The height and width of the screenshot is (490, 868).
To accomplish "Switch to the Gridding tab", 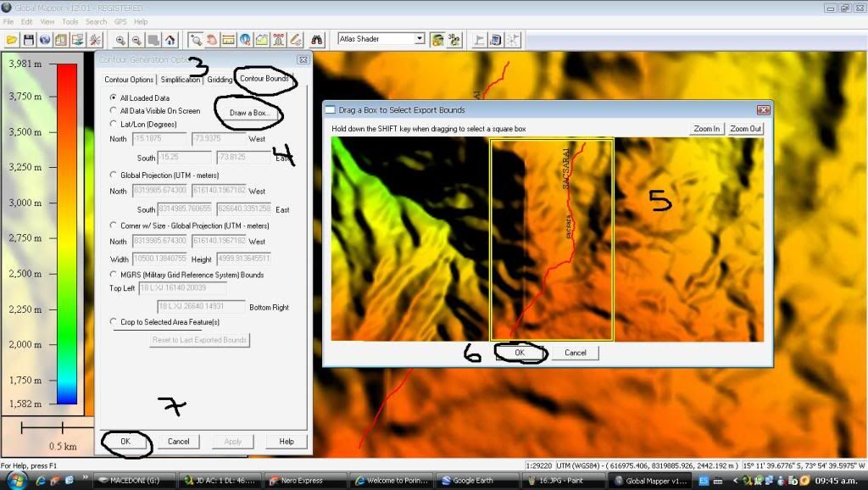I will pyautogui.click(x=220, y=80).
